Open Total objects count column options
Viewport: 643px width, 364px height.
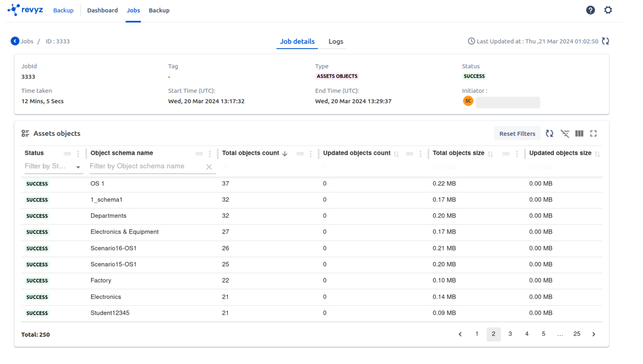311,154
